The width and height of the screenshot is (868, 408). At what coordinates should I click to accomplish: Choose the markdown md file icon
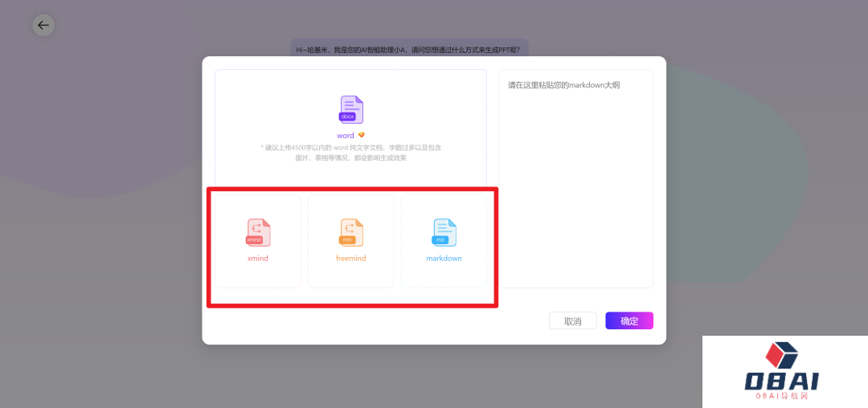444,232
